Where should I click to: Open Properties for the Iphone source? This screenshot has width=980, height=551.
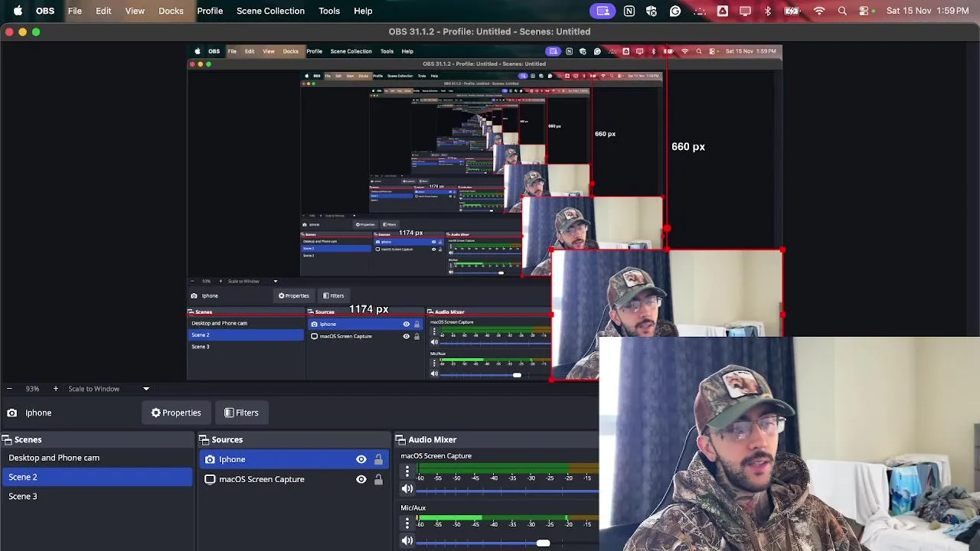(x=176, y=412)
